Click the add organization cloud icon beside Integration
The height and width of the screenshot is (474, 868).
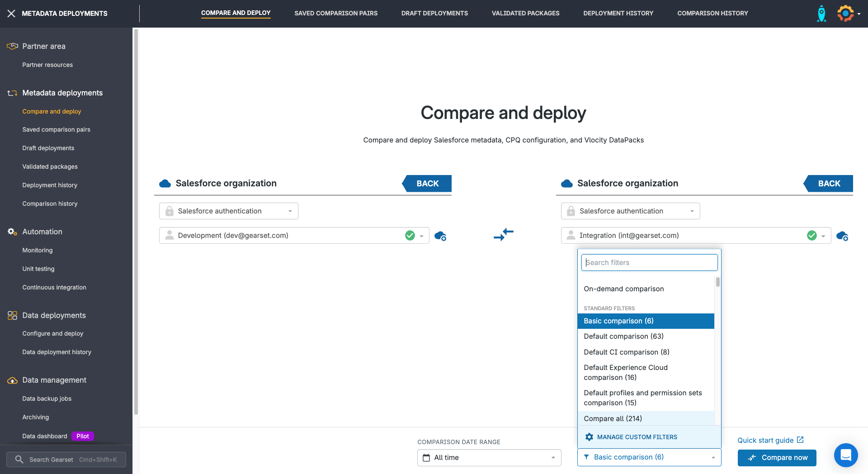pyautogui.click(x=842, y=236)
